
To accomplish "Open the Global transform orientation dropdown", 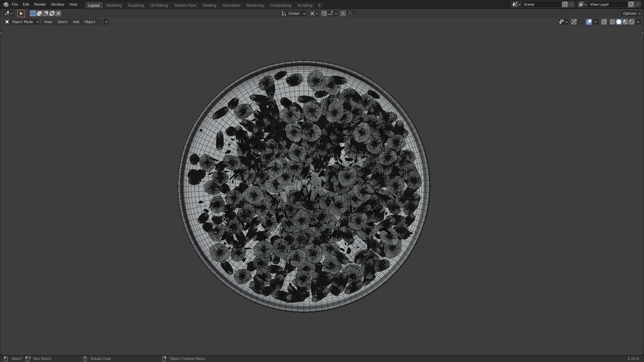I will point(293,13).
